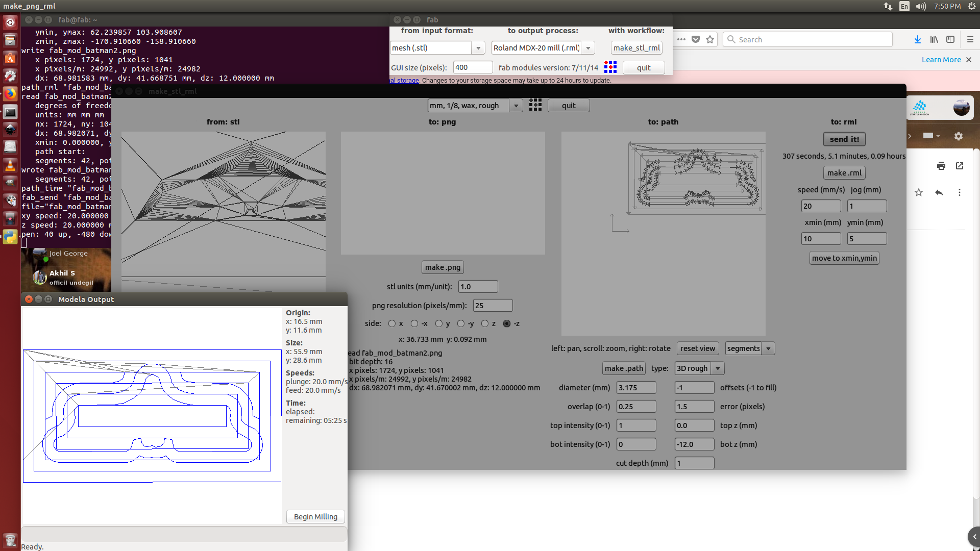Viewport: 980px width, 551px height.
Task: Click the print icon in the browser page
Action: [x=941, y=166]
